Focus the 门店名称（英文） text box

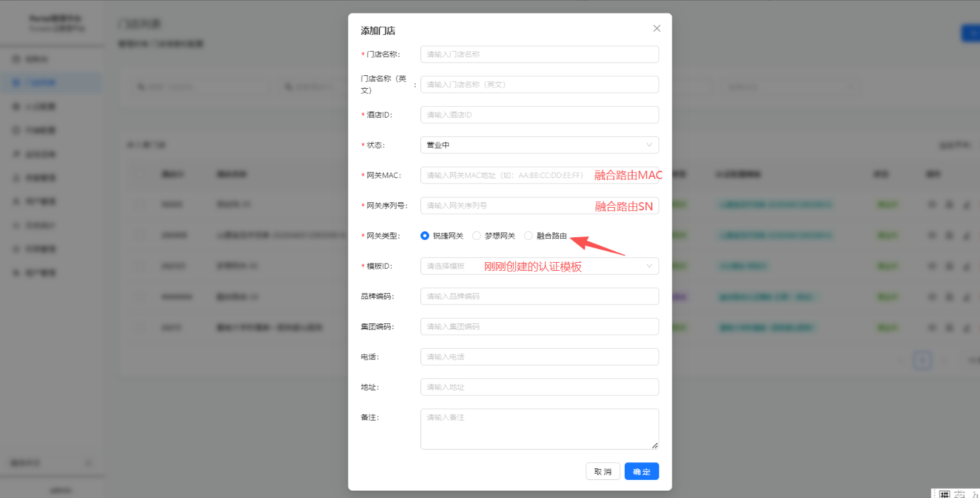click(x=539, y=85)
